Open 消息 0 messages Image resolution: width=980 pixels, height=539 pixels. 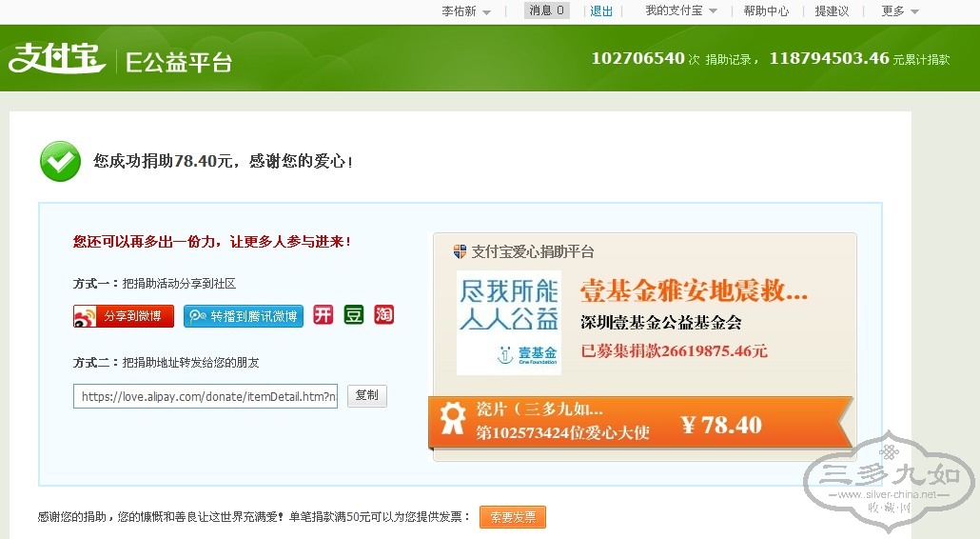(x=547, y=10)
